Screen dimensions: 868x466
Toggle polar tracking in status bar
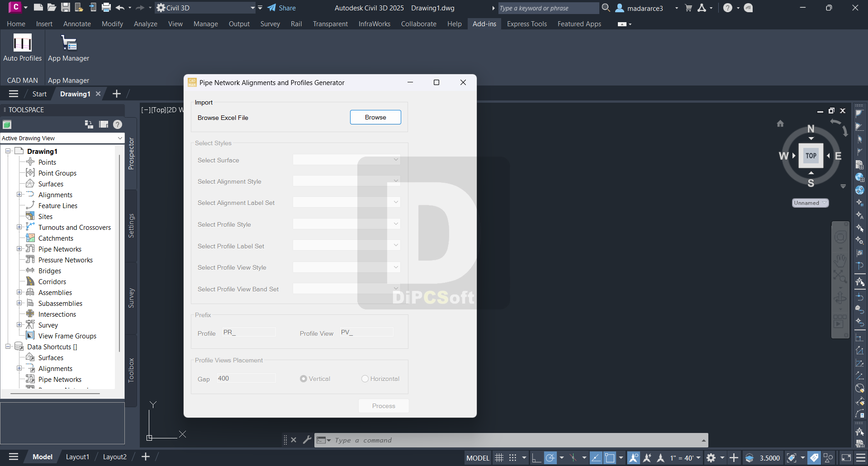(550, 458)
